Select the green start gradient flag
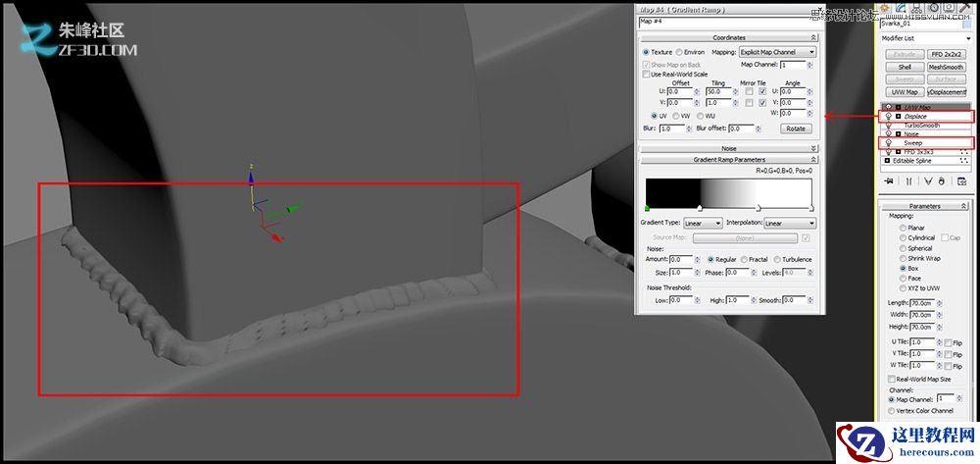Image resolution: width=980 pixels, height=464 pixels. [x=646, y=208]
